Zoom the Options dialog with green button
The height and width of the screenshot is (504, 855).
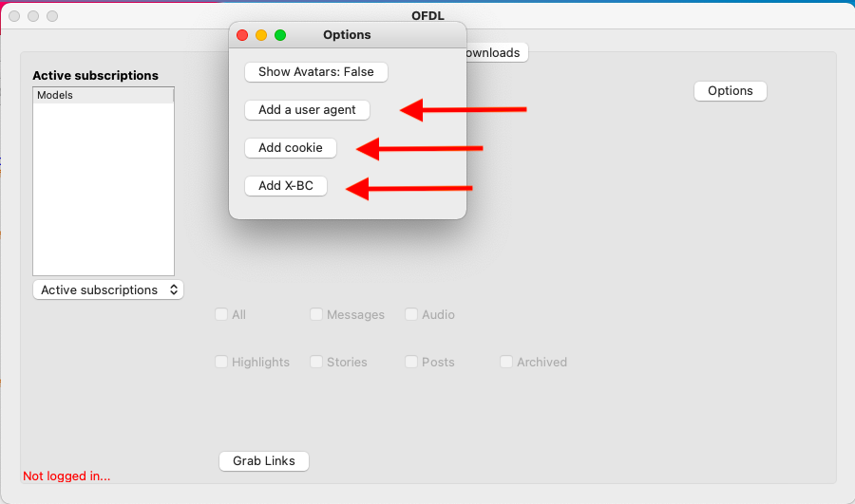click(280, 35)
